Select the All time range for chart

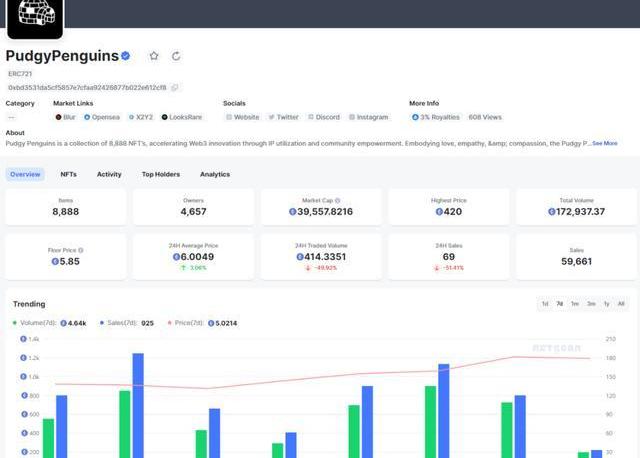coord(621,303)
